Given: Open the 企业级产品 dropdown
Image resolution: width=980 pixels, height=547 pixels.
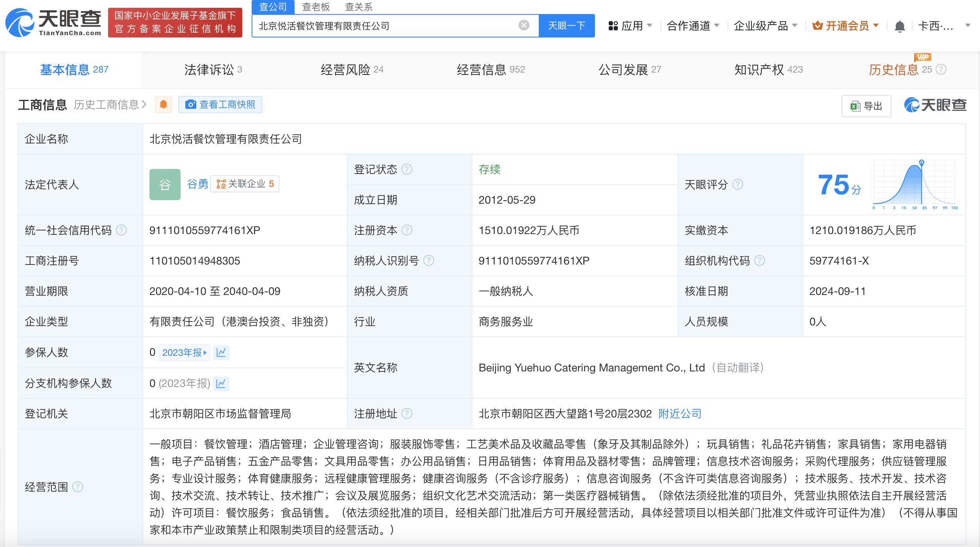Looking at the screenshot, I should point(765,26).
